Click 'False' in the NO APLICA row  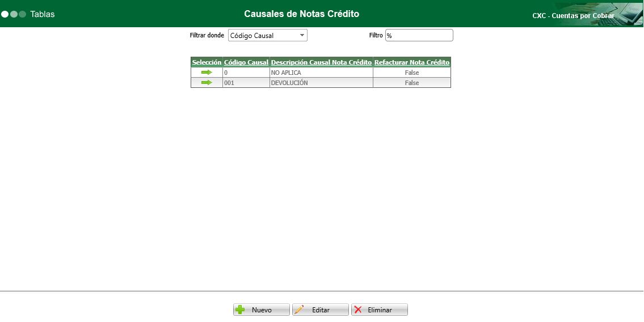[412, 73]
